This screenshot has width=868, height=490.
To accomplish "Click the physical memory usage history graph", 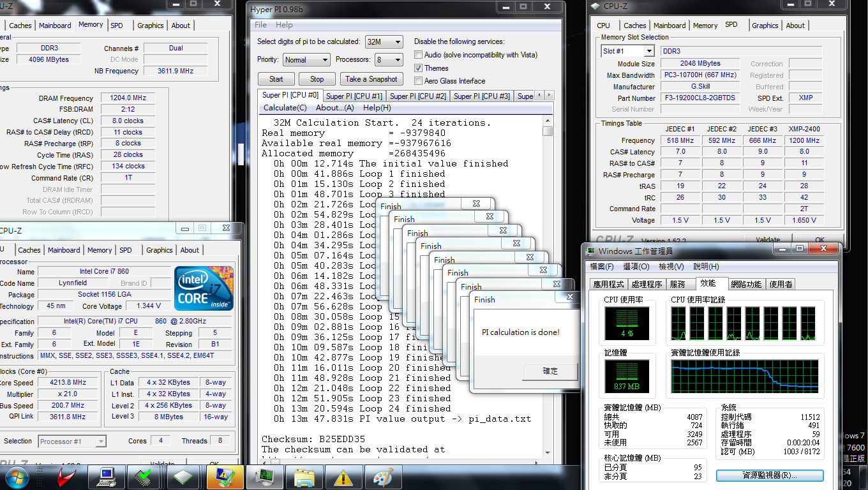I will [744, 378].
